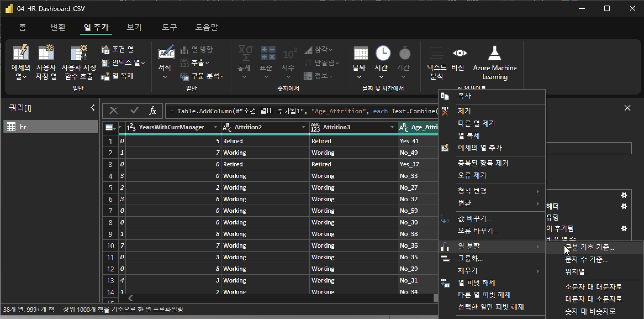Open the Attrition2 column filter dropdown
Screen dimensions: 644x319
coord(303,127)
